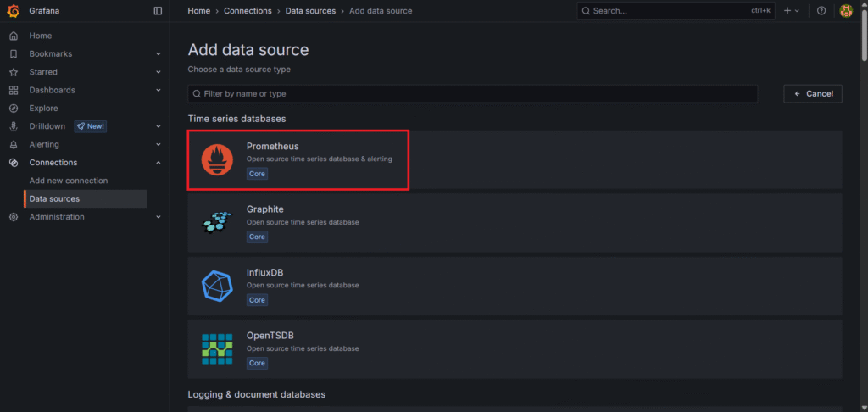The width and height of the screenshot is (868, 412).
Task: Open Home in the sidebar menu
Action: 41,36
